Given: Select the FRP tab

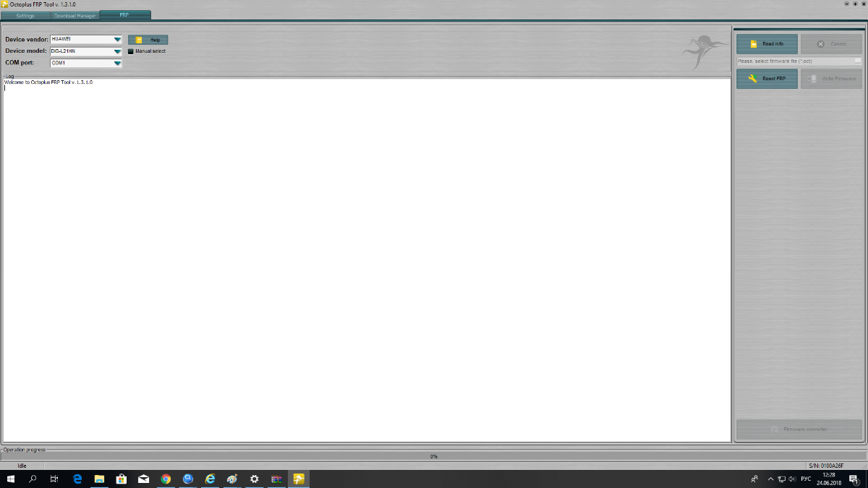Looking at the screenshot, I should tap(125, 15).
